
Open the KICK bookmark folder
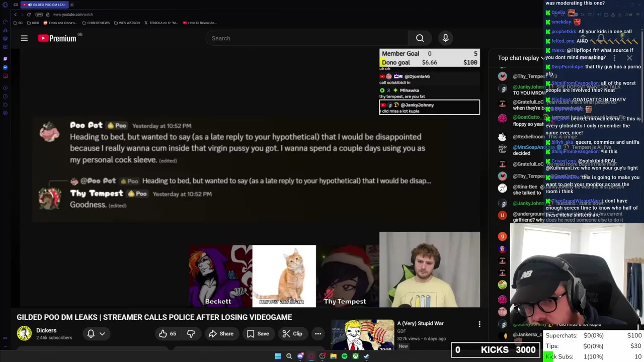[33, 23]
